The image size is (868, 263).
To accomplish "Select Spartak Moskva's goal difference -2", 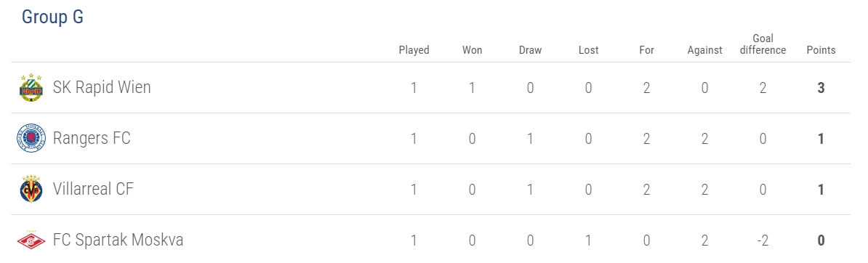I will point(763,241).
